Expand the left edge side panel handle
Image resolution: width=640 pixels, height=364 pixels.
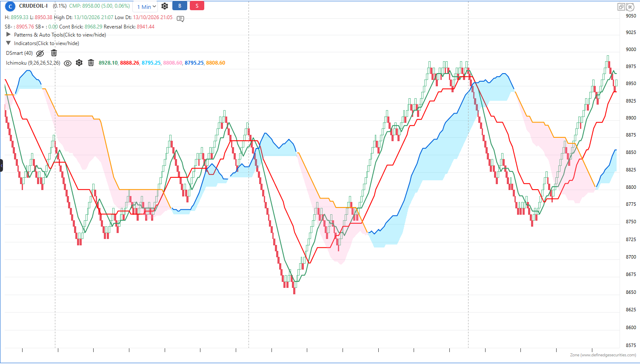click(1, 165)
